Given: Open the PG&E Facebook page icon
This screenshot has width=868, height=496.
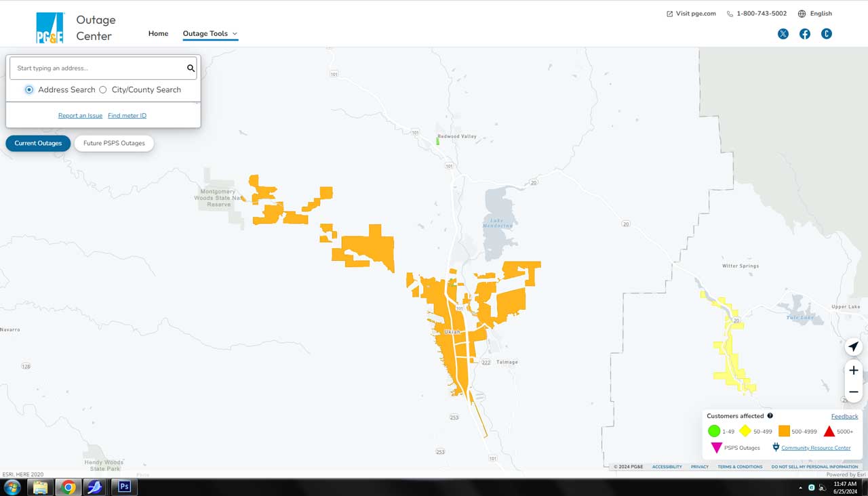Looking at the screenshot, I should click(805, 34).
